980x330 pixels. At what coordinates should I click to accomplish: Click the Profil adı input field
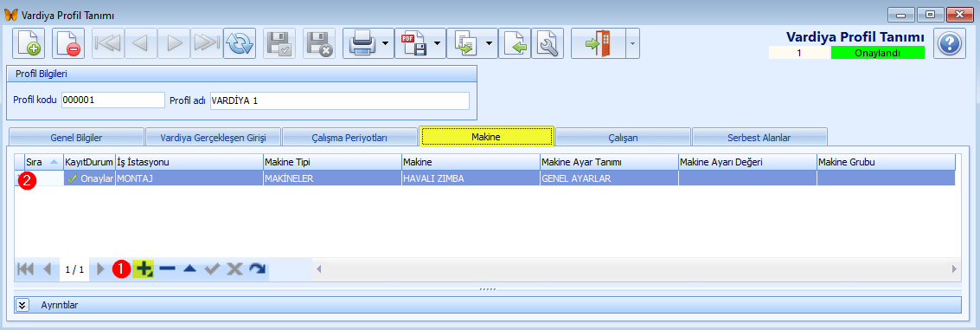click(339, 100)
